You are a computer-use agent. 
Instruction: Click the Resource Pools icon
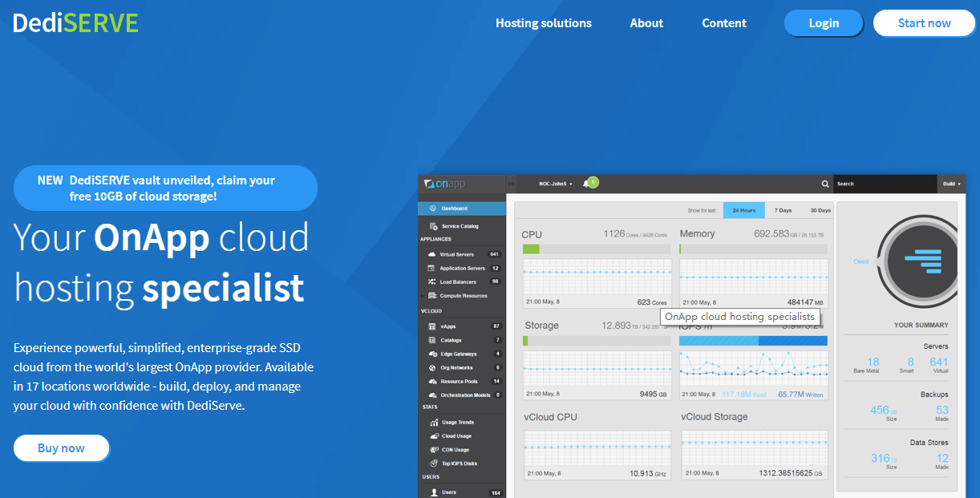pos(432,381)
